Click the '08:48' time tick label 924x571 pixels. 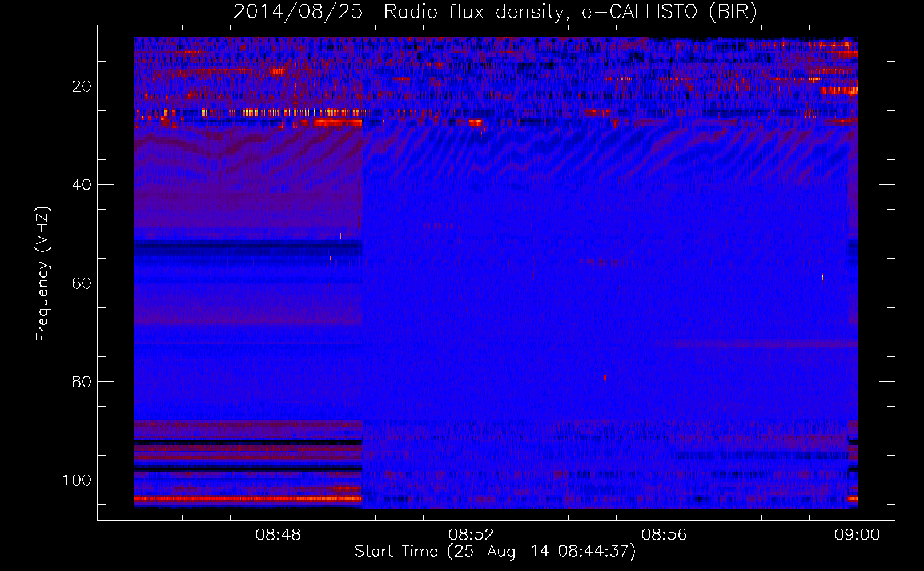[x=279, y=535]
